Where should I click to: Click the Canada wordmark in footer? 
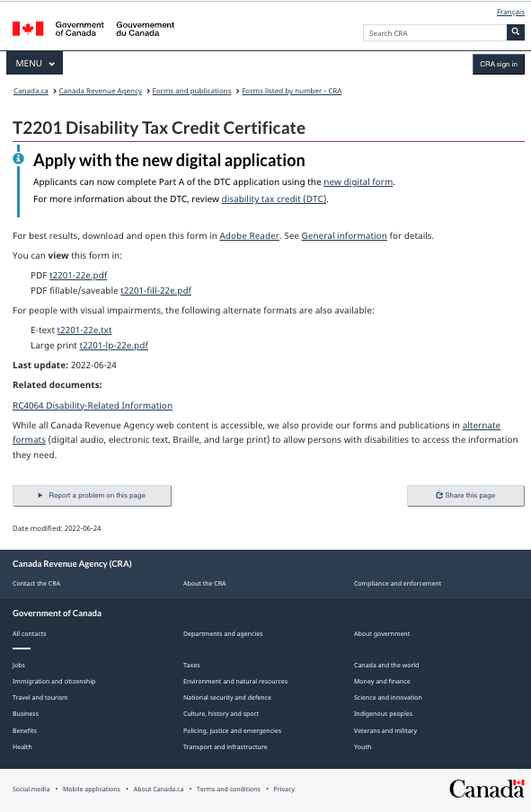point(486,789)
